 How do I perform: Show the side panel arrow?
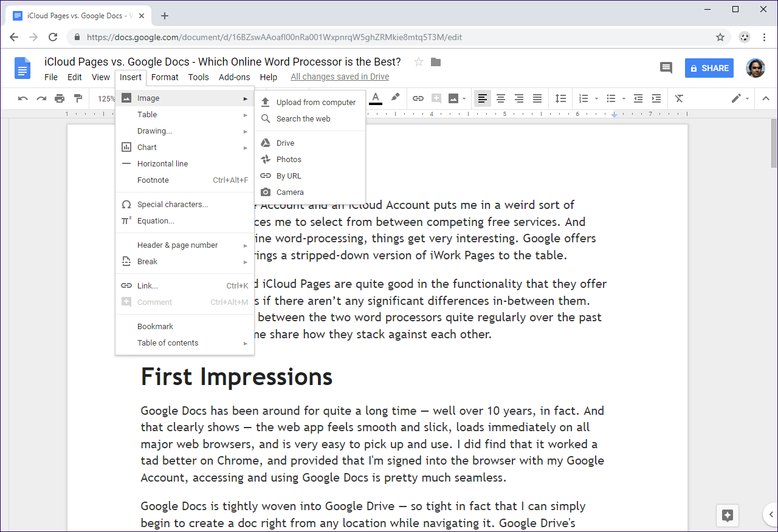[771, 516]
